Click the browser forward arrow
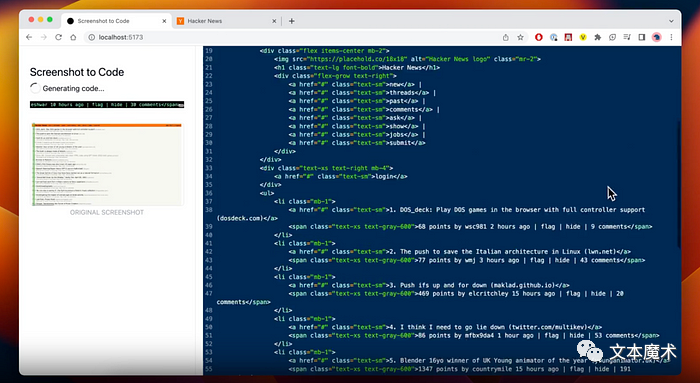This screenshot has width=700, height=383. (x=44, y=37)
